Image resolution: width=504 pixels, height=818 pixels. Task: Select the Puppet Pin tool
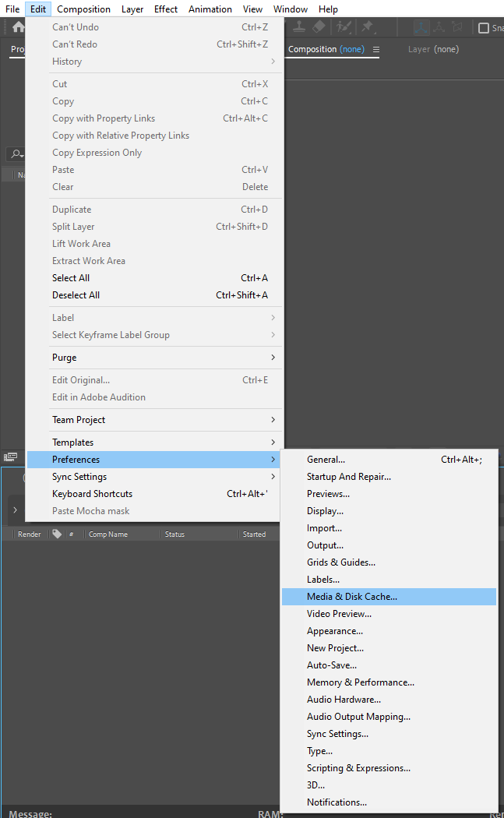[366, 27]
